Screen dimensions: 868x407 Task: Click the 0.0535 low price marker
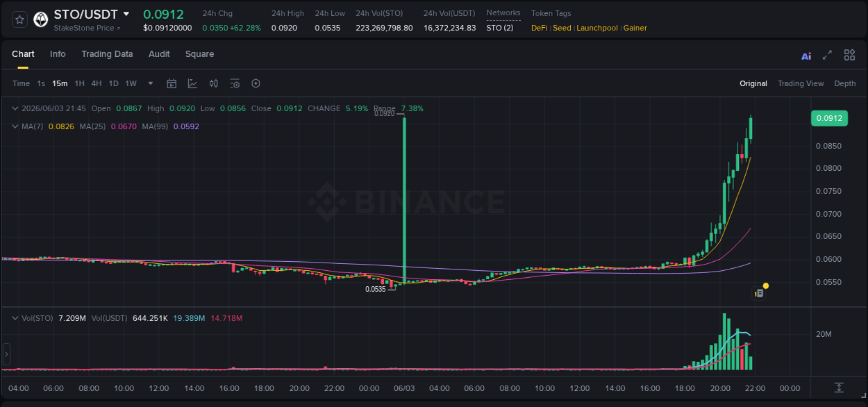pos(376,289)
